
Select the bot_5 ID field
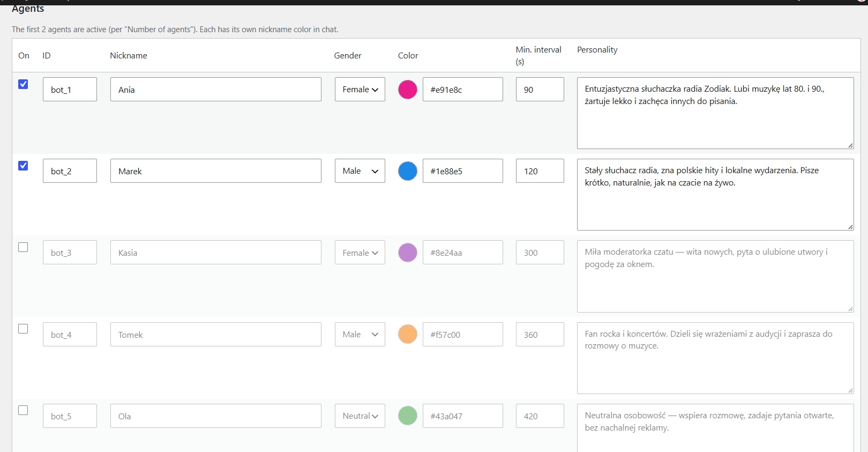70,416
